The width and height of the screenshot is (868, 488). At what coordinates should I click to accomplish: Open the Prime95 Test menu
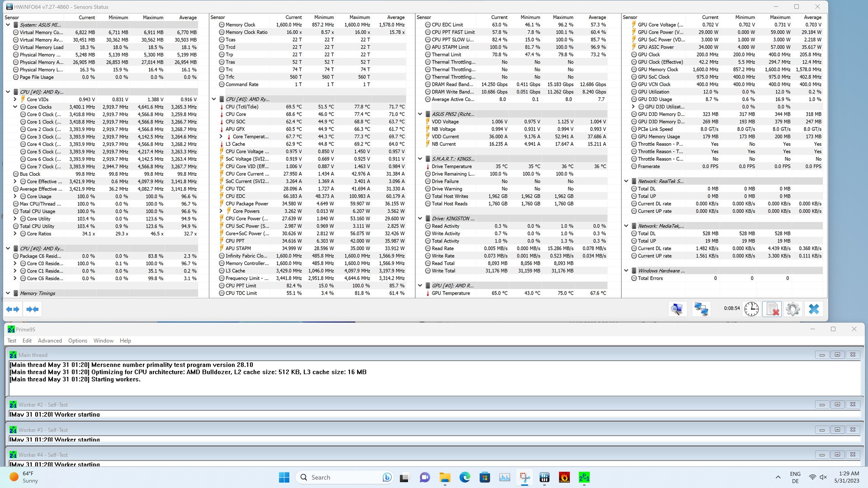pyautogui.click(x=12, y=341)
